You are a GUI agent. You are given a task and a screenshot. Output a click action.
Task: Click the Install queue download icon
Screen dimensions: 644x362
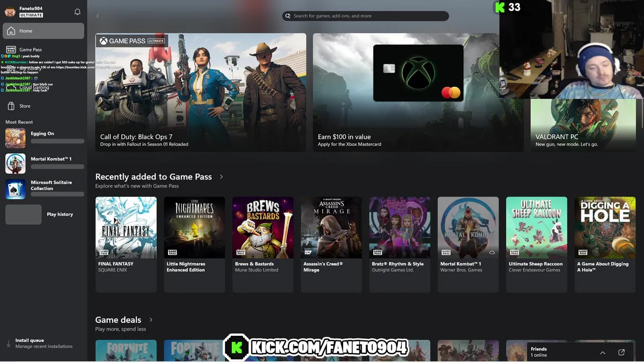point(8,343)
